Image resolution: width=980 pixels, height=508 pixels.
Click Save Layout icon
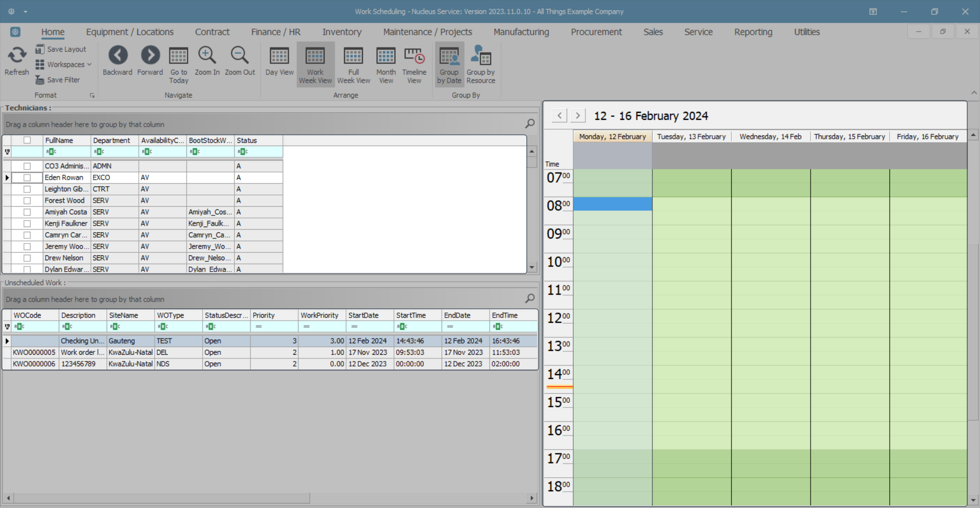[x=40, y=49]
